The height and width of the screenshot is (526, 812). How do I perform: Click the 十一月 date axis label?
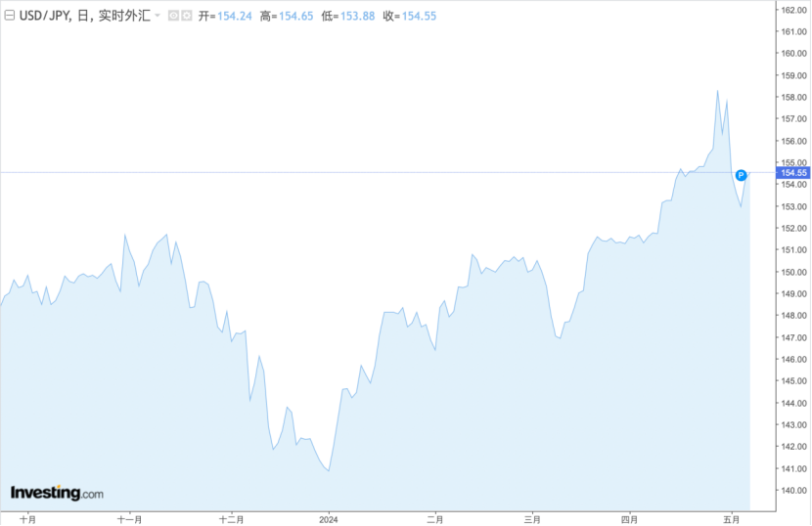tap(129, 519)
